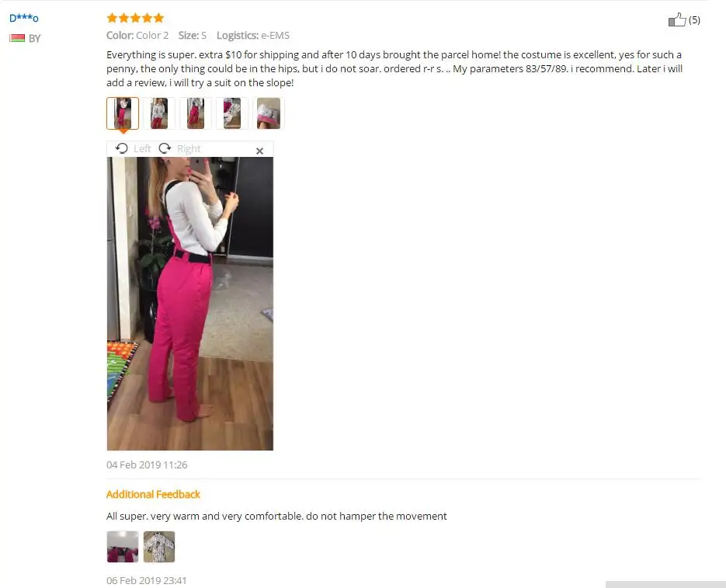Screen dimensions: 726x588
Task: Select the second review photo thumbnail
Action: [x=159, y=113]
